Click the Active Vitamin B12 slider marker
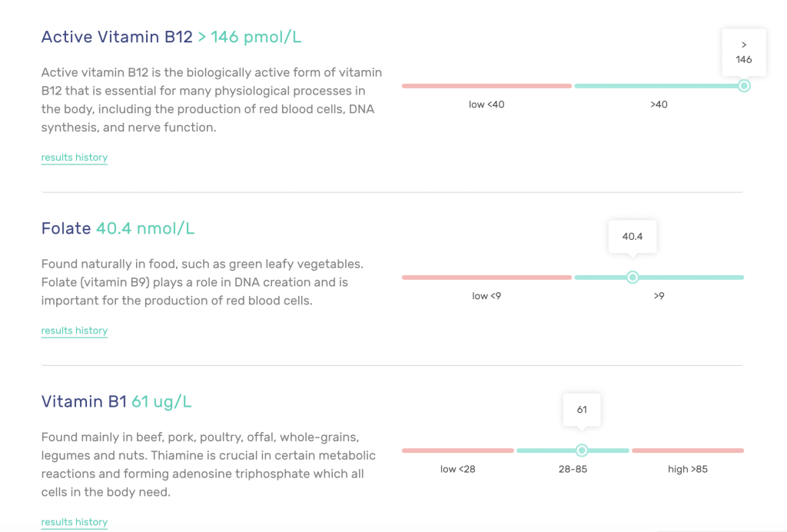Screen dimensions: 787x532 [743, 86]
